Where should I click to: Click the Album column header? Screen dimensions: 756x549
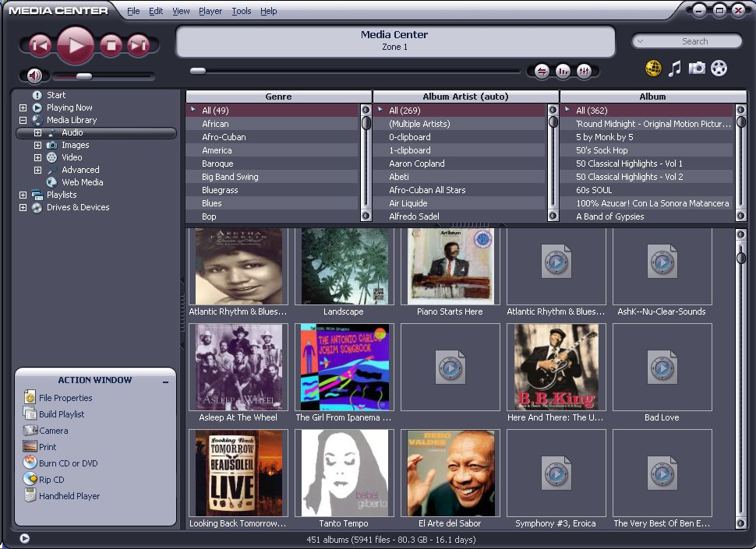(653, 97)
